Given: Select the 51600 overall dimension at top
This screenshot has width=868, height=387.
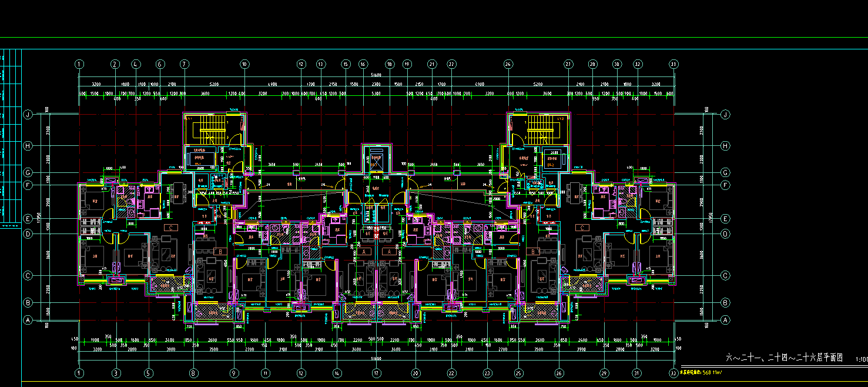Looking at the screenshot, I should pyautogui.click(x=376, y=75).
